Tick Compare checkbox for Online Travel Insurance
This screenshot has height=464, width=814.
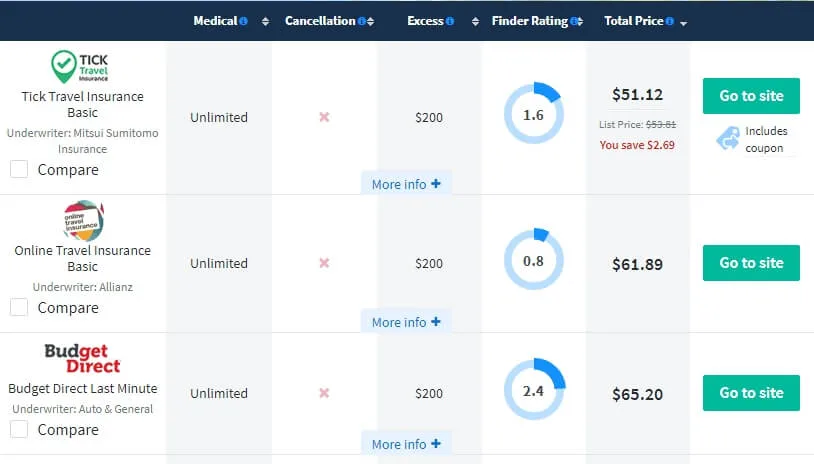pos(19,307)
